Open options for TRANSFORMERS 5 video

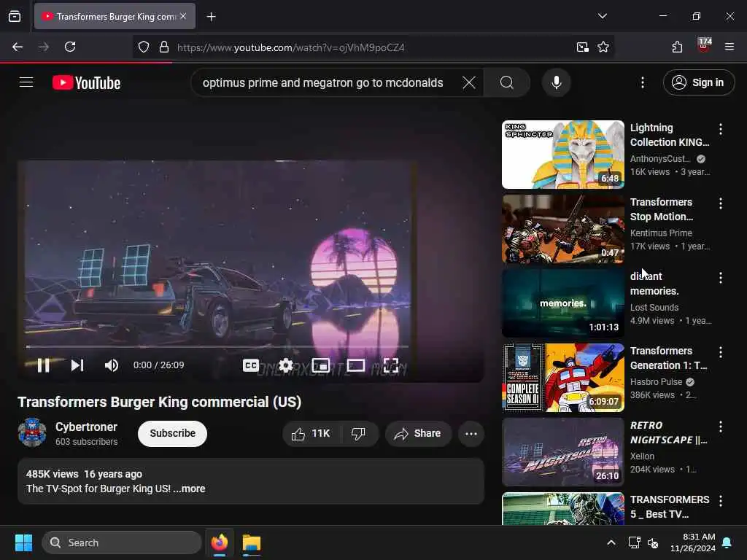pyautogui.click(x=720, y=500)
